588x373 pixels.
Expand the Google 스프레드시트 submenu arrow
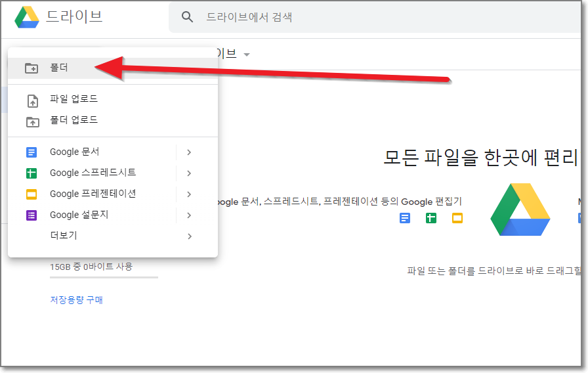190,173
